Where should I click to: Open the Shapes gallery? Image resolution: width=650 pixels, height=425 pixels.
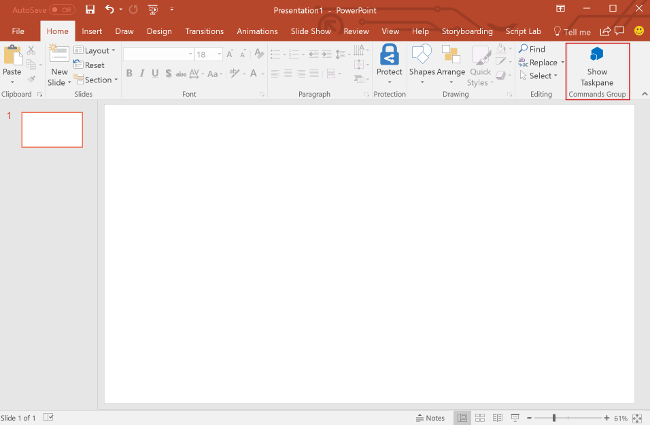(x=422, y=64)
